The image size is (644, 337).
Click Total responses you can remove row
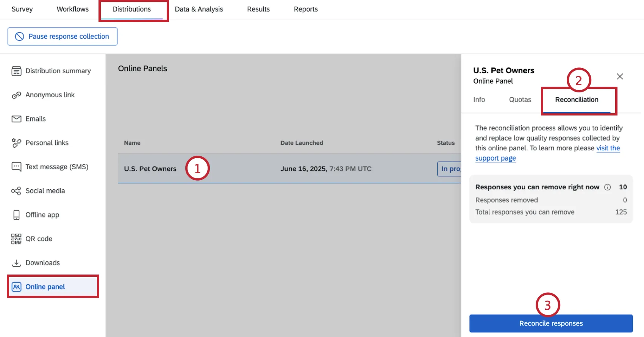[551, 212]
